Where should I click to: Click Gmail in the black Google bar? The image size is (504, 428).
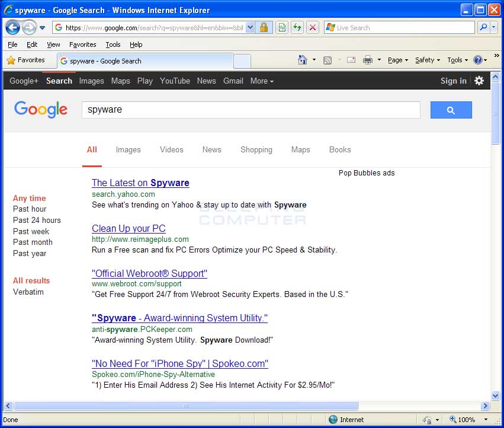pos(233,81)
